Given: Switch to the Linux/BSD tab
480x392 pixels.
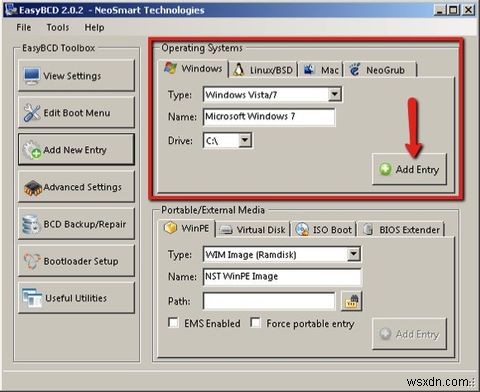Looking at the screenshot, I should coord(264,70).
